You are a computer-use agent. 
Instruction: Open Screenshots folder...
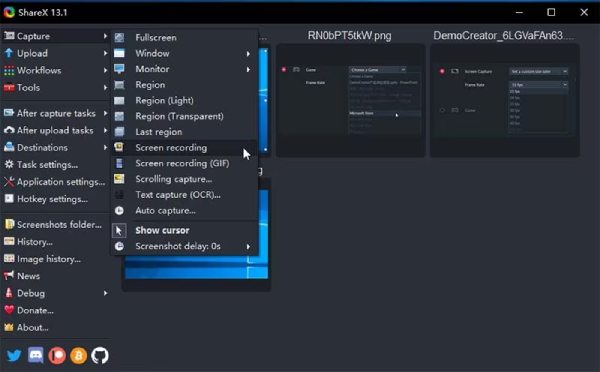(x=56, y=224)
